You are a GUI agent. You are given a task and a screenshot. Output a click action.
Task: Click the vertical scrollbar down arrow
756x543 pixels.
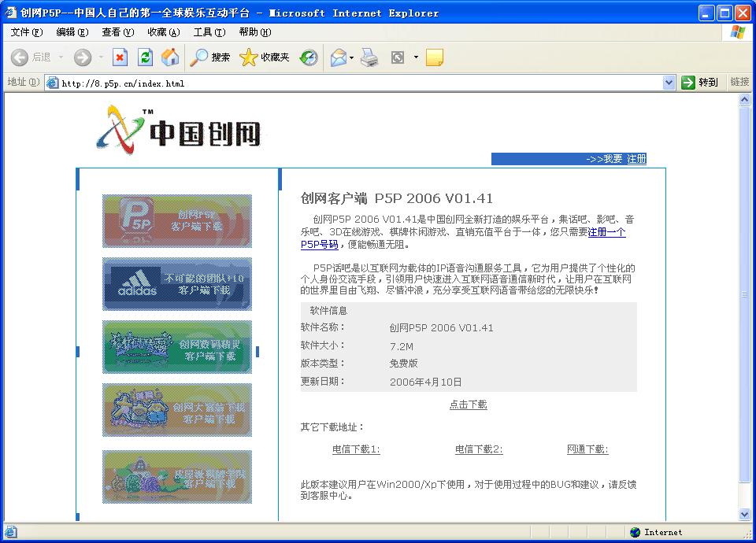pos(744,514)
